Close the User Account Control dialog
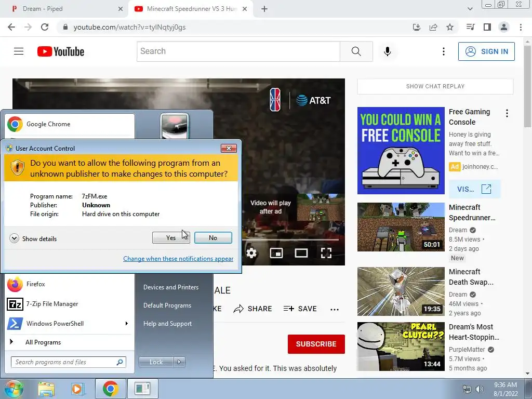 (x=229, y=148)
